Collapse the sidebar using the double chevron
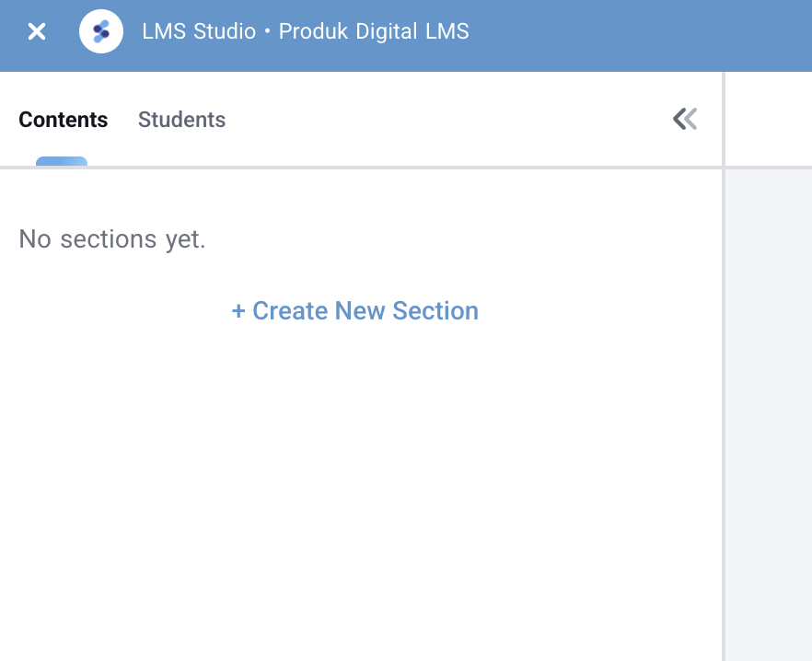The height and width of the screenshot is (661, 812). pos(685,119)
